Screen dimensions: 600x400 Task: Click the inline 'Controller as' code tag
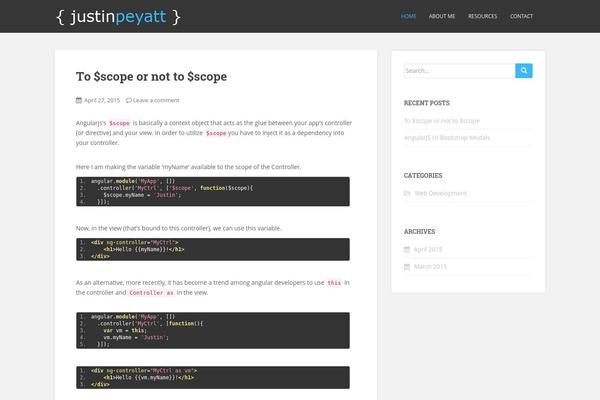pyautogui.click(x=151, y=292)
